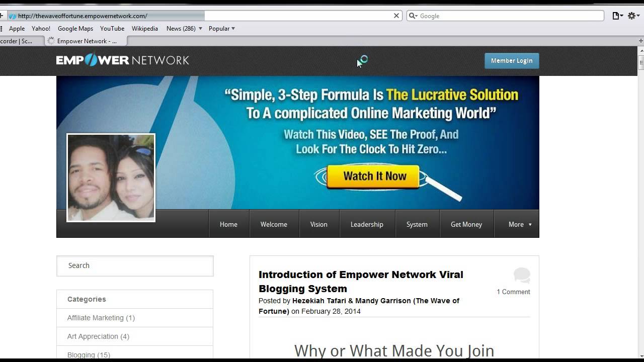The width and height of the screenshot is (644, 362).
Task: Click the Member Login button
Action: pyautogui.click(x=512, y=60)
